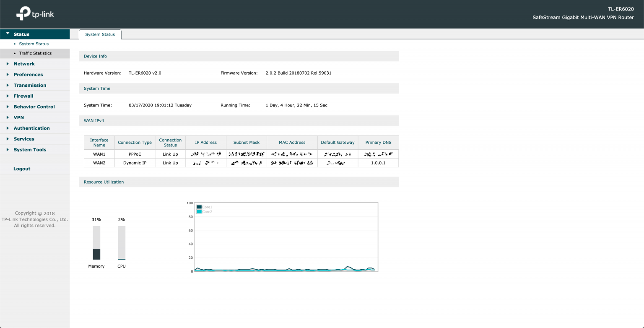Expand the Services menu

(x=35, y=139)
